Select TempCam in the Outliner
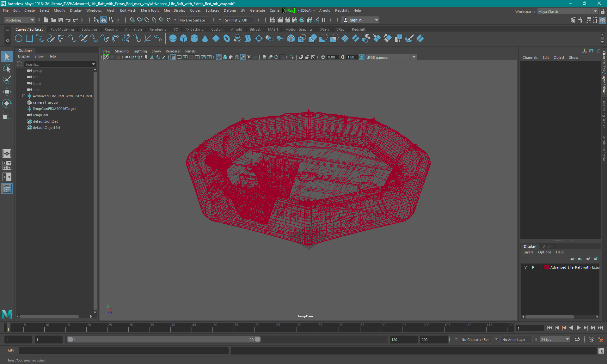The width and height of the screenshot is (607, 364). (x=40, y=115)
